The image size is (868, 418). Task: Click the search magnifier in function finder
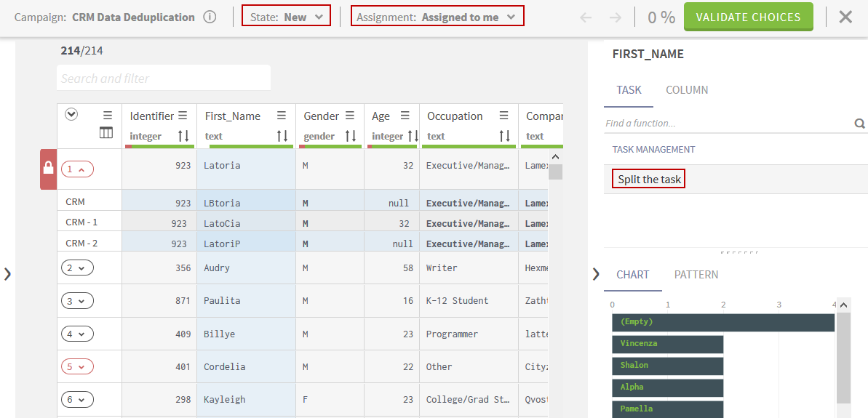pyautogui.click(x=859, y=124)
